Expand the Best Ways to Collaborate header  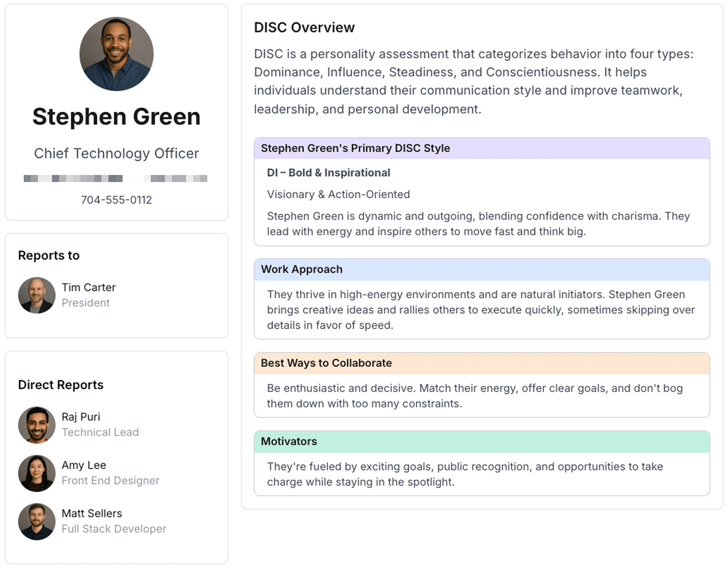tap(482, 363)
